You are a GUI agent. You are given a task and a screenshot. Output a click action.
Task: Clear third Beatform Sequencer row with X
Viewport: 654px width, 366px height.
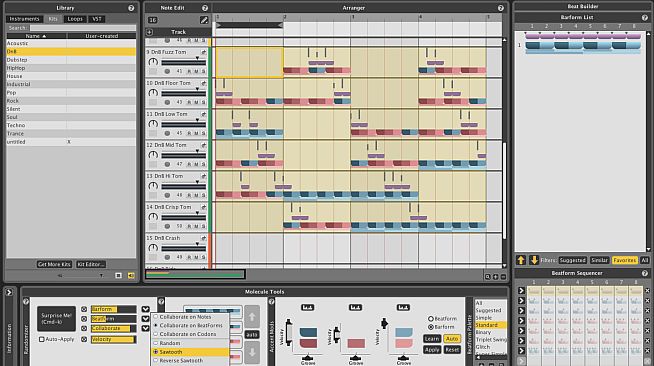tap(647, 311)
